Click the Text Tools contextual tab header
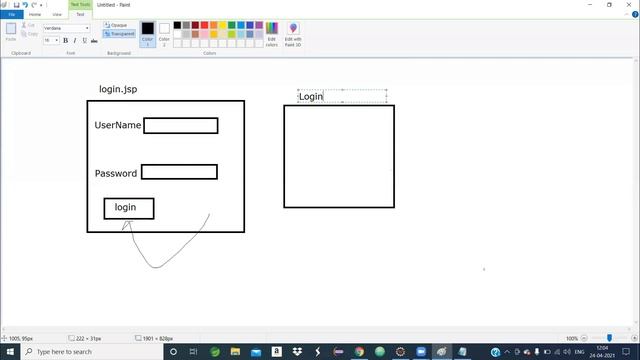 tap(80, 4)
